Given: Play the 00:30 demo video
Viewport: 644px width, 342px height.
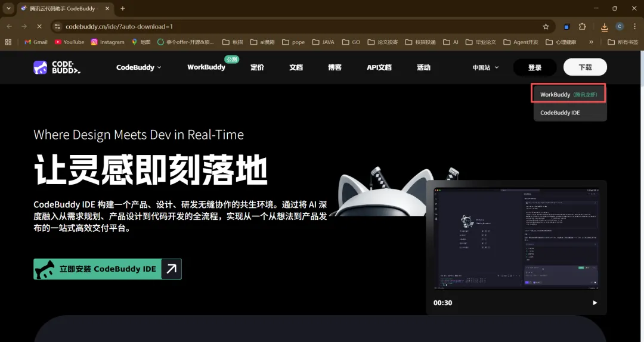Looking at the screenshot, I should [595, 303].
